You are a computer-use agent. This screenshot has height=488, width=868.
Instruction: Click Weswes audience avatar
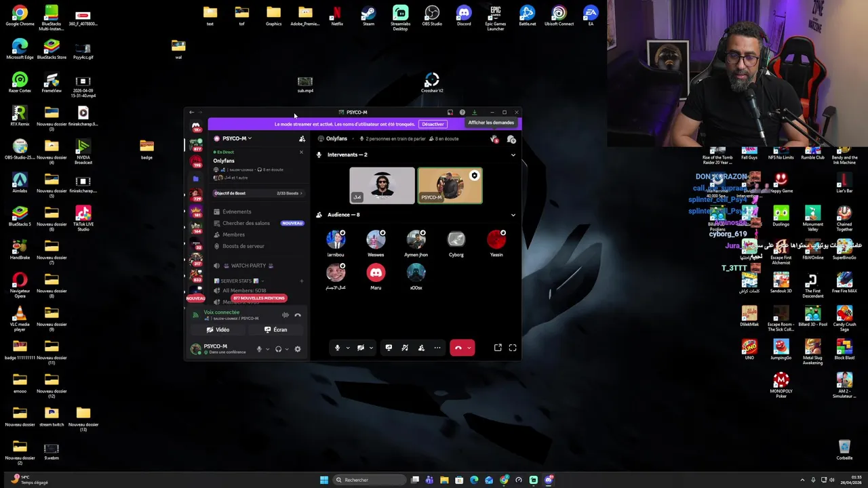coord(376,239)
